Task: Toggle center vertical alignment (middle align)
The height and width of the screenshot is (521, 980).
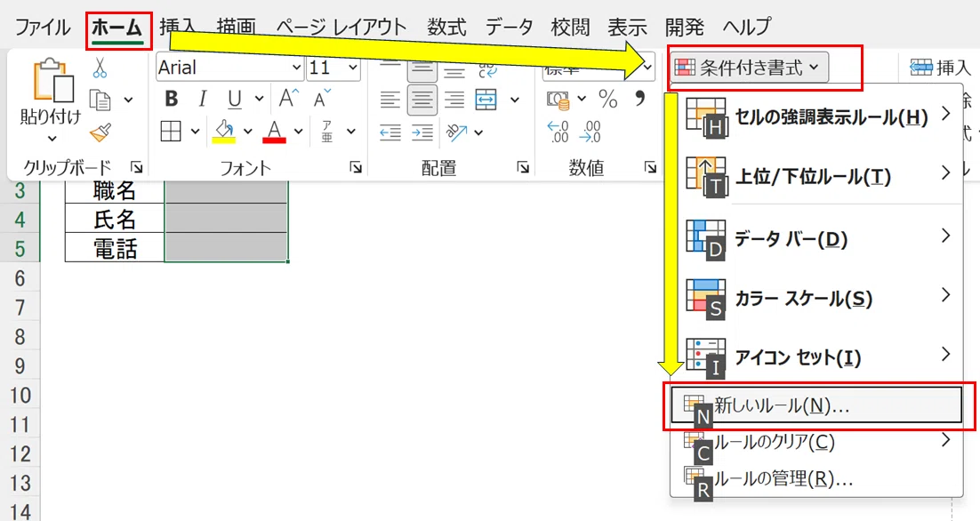Action: point(422,68)
